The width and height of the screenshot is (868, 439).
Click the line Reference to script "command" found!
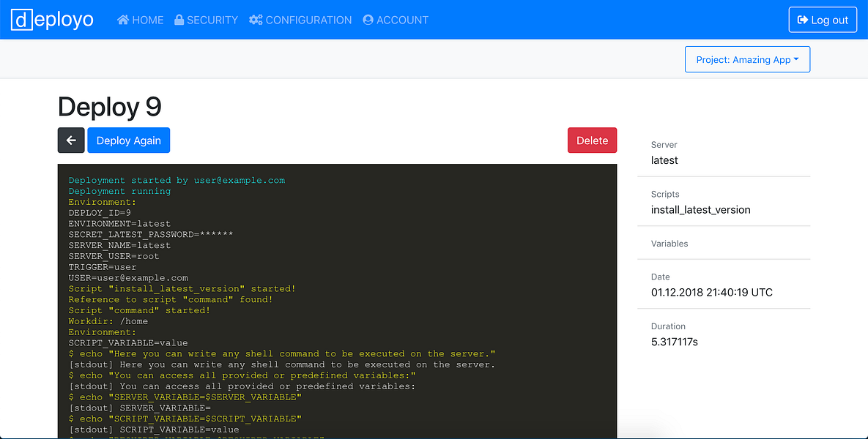(x=171, y=300)
